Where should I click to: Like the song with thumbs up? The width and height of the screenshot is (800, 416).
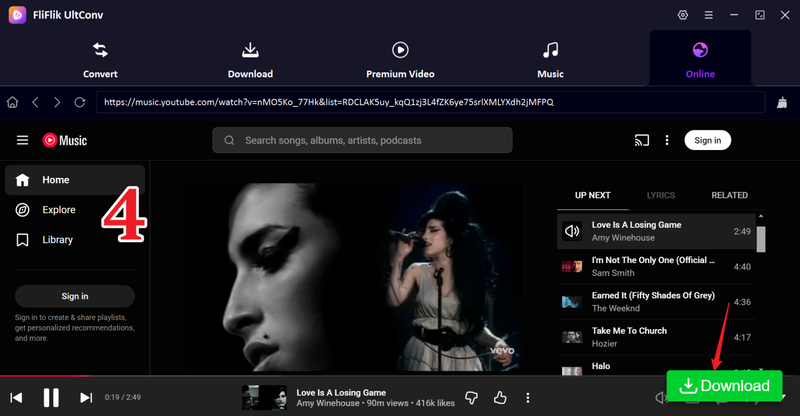[x=500, y=398]
